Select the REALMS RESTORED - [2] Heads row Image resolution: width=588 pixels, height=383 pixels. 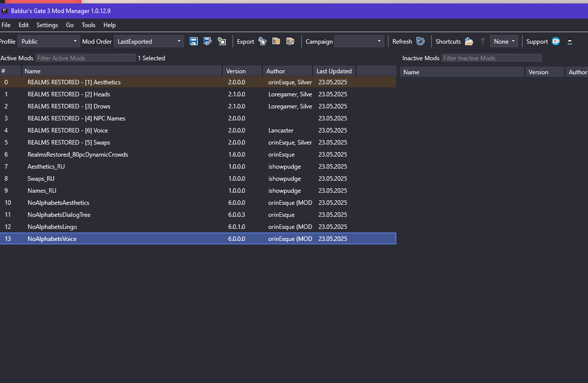pos(198,94)
